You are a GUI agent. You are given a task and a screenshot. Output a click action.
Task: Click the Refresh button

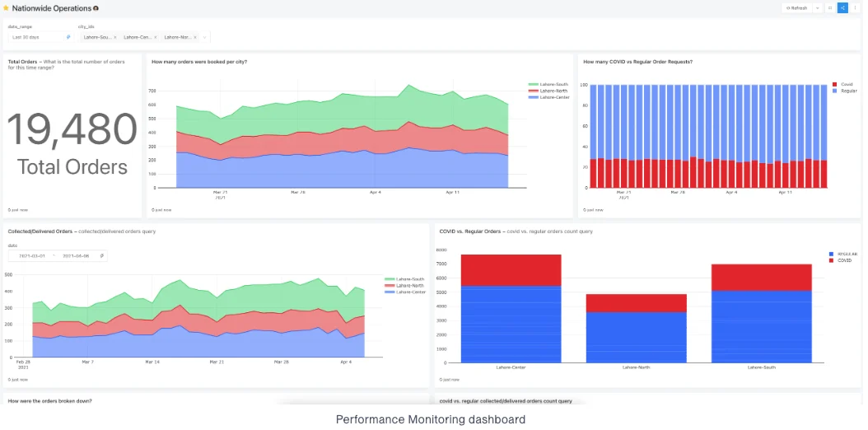[x=797, y=7]
